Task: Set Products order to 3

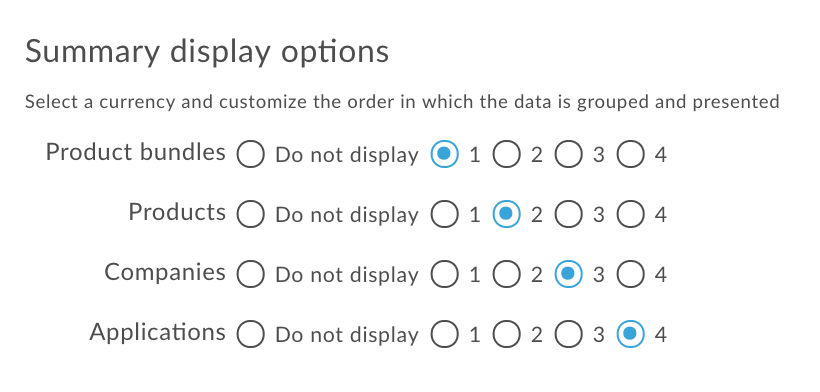Action: coord(568,214)
